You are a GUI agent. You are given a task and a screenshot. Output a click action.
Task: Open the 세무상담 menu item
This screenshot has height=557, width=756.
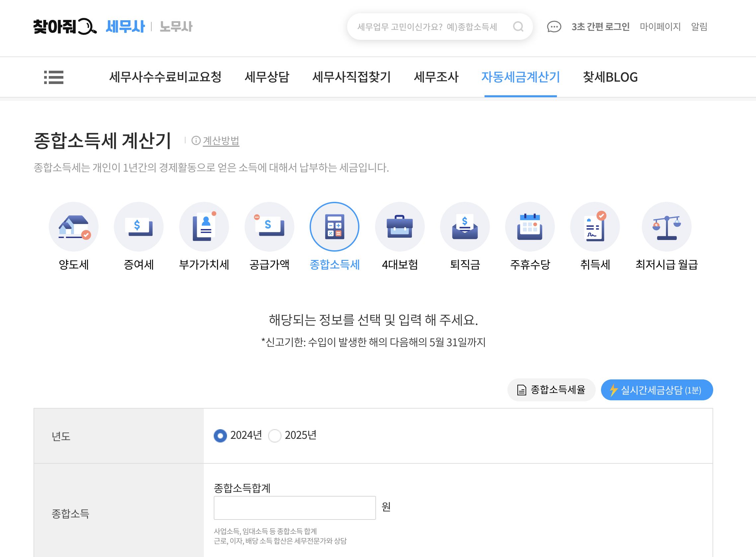[x=266, y=77]
